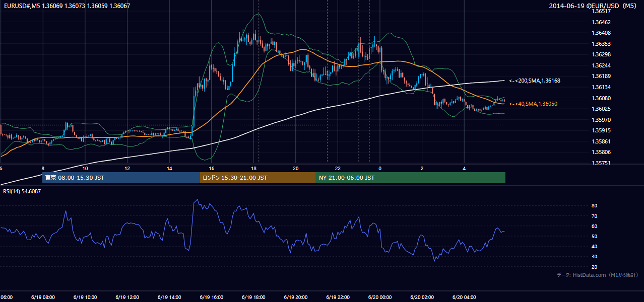Click the hour 22 tick on price chart

pos(338,168)
